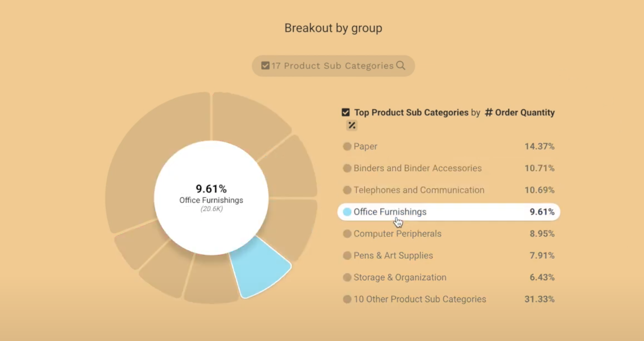This screenshot has width=644, height=341.
Task: Click the dot beside Pens & Art Supplies
Action: point(347,255)
